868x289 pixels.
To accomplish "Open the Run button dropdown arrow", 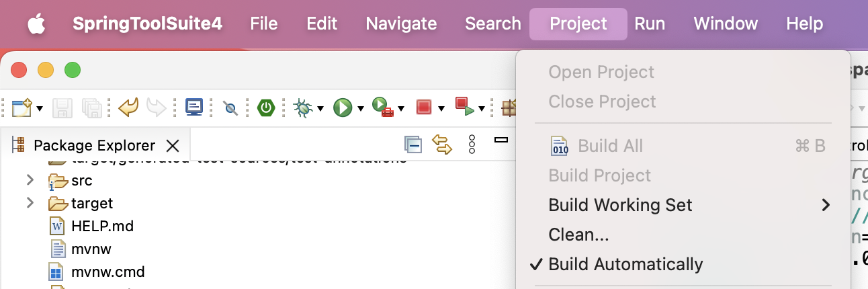I will click(x=361, y=108).
